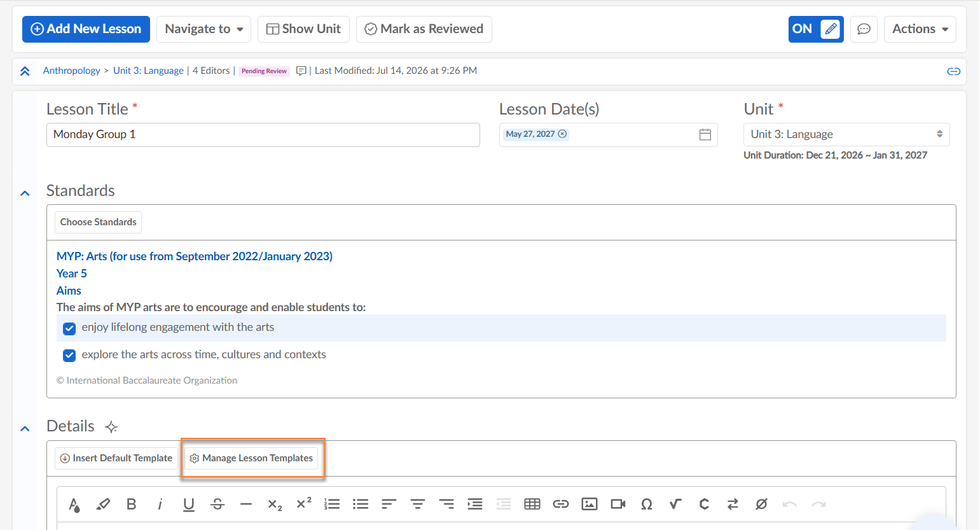Insert a bulleted list
Screen dimensions: 980x530
[x=361, y=505]
